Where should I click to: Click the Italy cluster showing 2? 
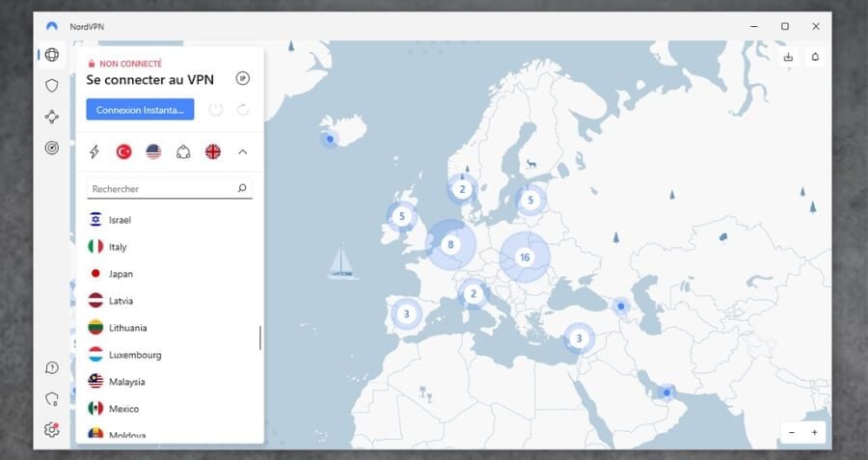point(473,294)
